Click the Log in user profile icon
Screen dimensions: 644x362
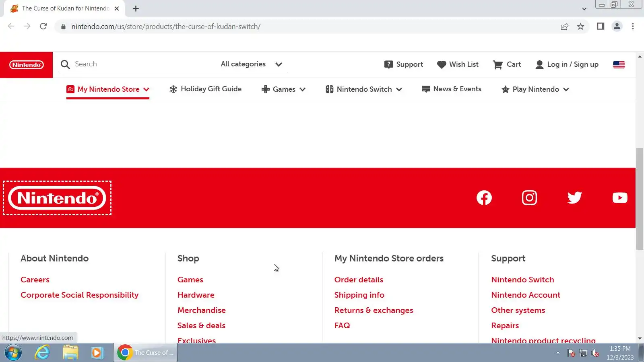539,64
